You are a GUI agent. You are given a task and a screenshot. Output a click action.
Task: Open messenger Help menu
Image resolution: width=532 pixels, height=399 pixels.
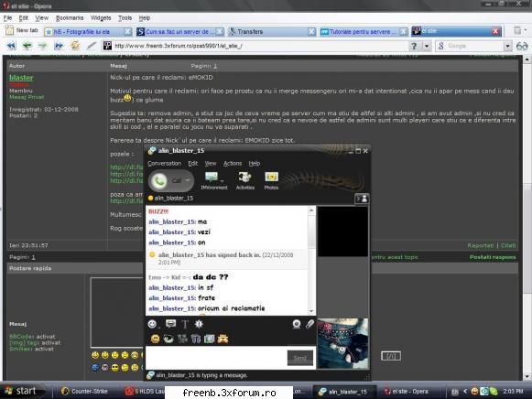pos(255,164)
